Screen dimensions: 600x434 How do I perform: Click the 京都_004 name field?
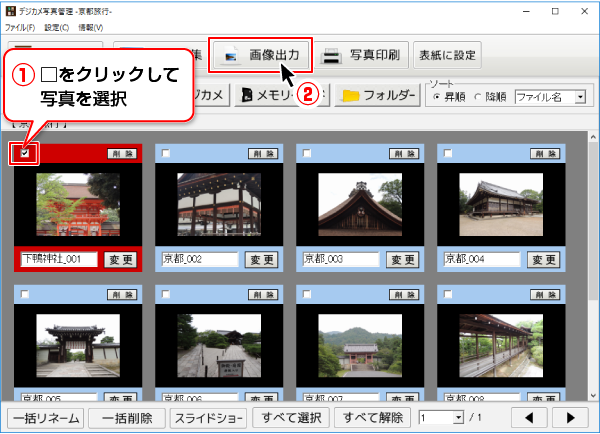[x=482, y=259]
